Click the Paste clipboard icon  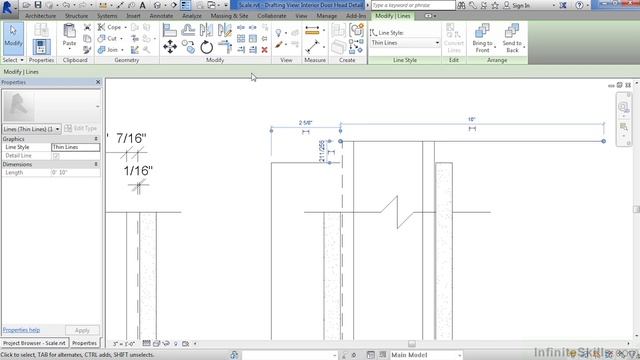tap(69, 31)
